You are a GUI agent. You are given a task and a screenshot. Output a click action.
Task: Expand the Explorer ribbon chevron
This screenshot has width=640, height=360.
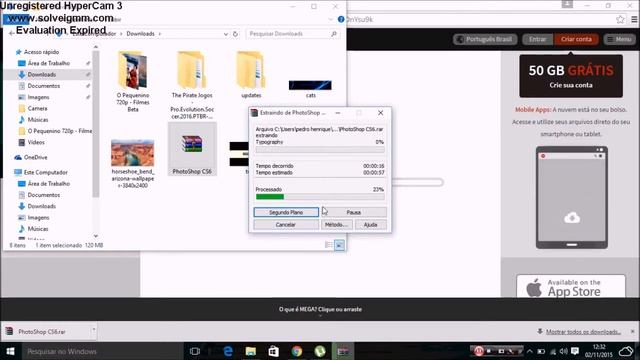click(x=331, y=19)
